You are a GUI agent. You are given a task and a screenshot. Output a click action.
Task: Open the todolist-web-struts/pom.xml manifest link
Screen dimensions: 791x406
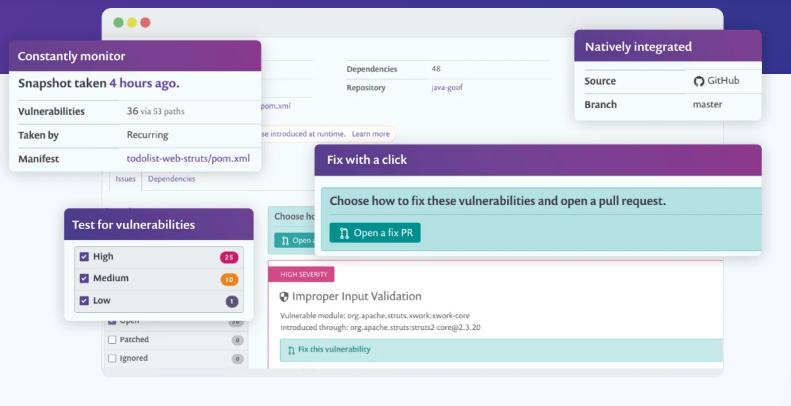[x=188, y=158]
